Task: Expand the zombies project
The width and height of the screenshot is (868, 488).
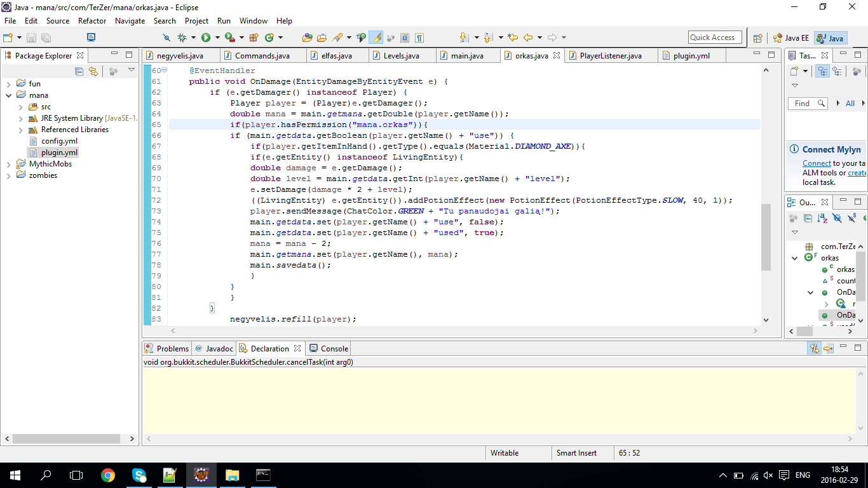Action: click(x=8, y=175)
